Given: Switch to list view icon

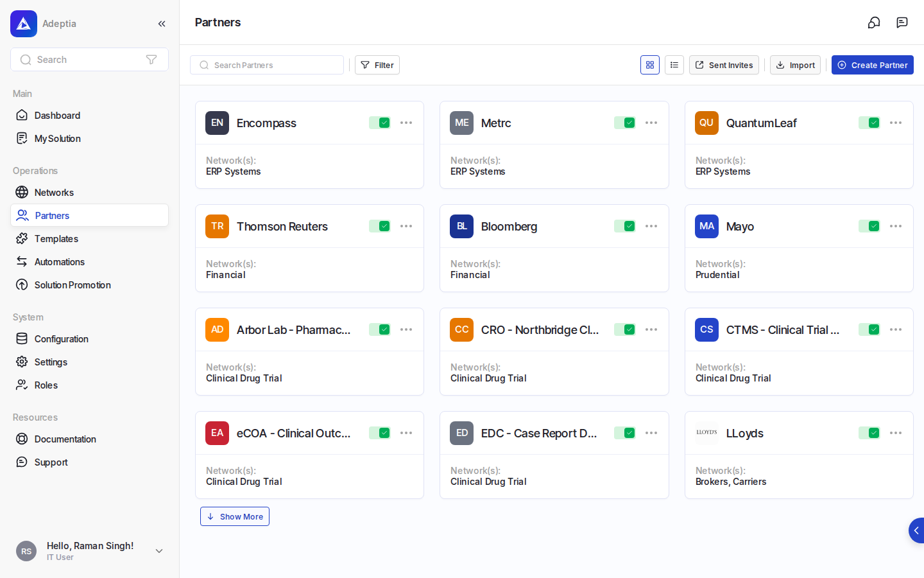Looking at the screenshot, I should click(674, 65).
